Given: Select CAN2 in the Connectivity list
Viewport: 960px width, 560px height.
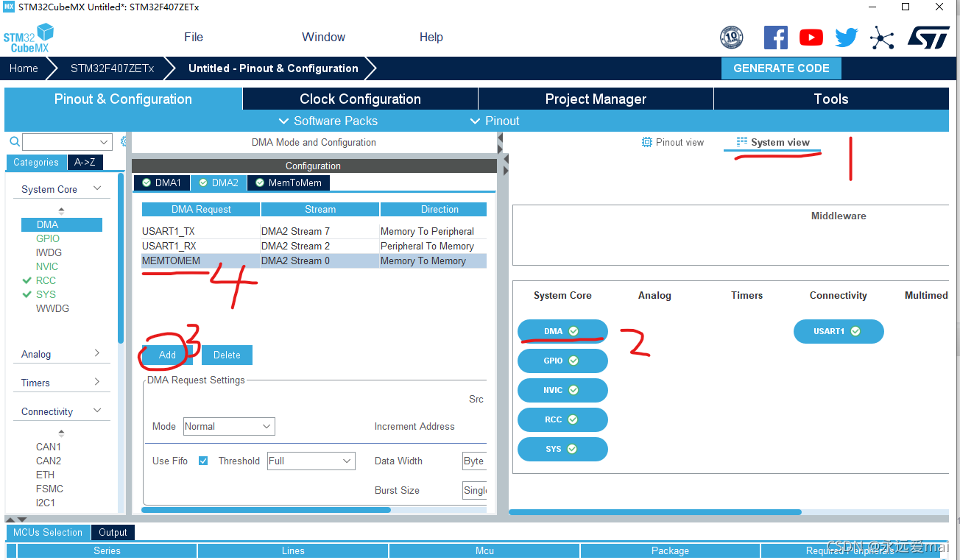Looking at the screenshot, I should (x=49, y=461).
